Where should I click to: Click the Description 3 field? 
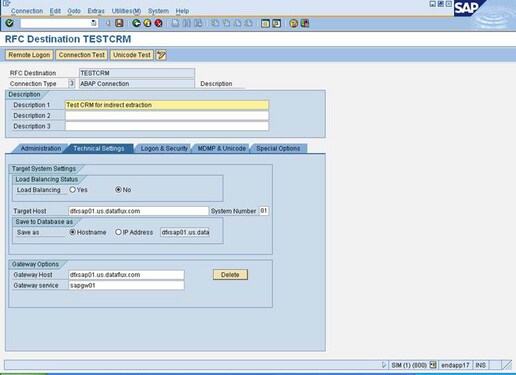(x=167, y=126)
